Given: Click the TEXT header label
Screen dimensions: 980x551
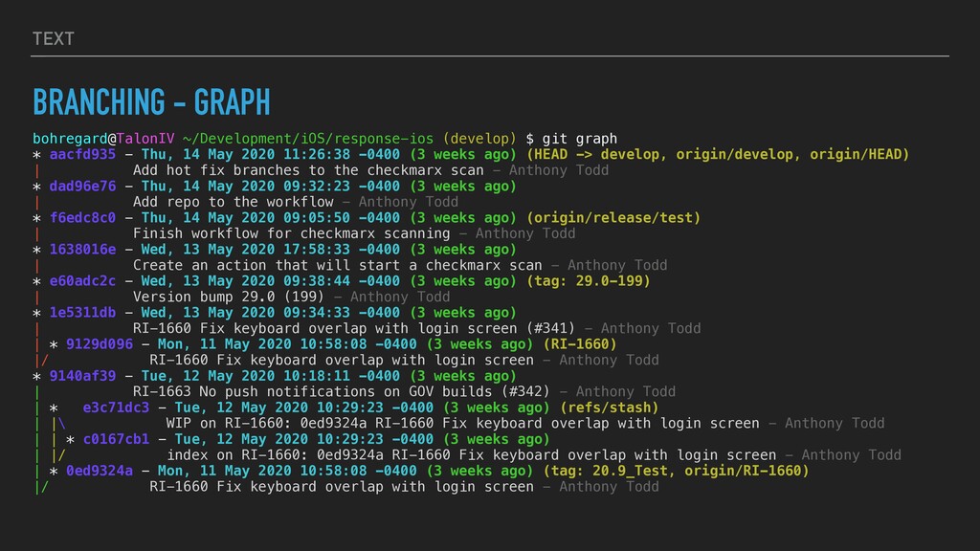Looking at the screenshot, I should [x=53, y=38].
